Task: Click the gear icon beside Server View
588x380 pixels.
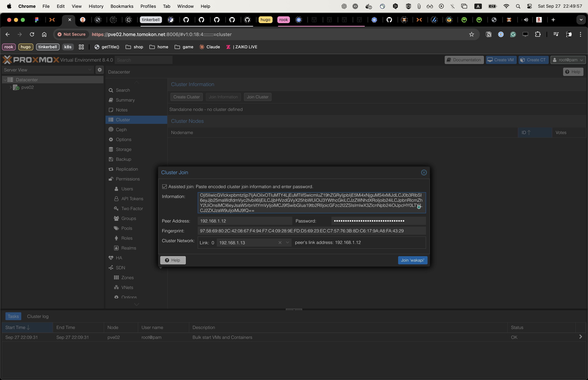Action: coord(100,70)
